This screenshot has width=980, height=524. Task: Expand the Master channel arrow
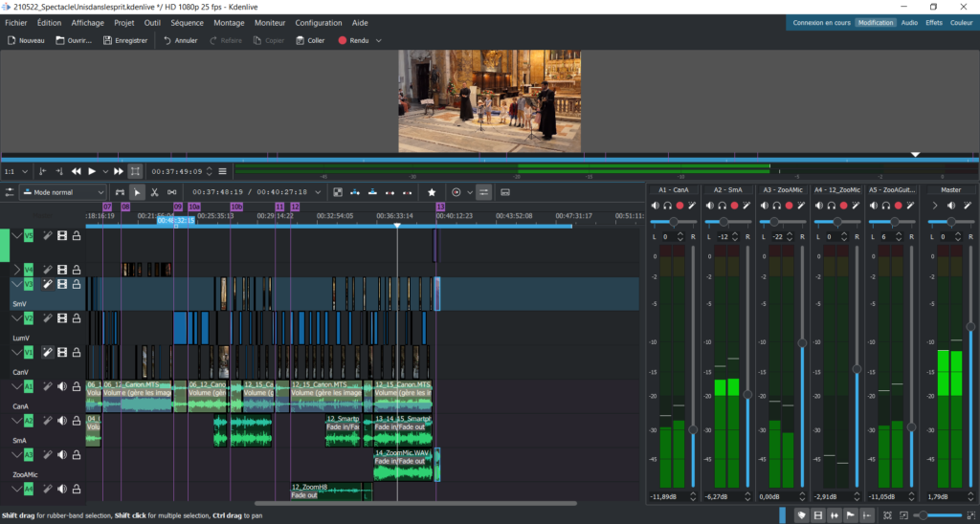(x=935, y=206)
